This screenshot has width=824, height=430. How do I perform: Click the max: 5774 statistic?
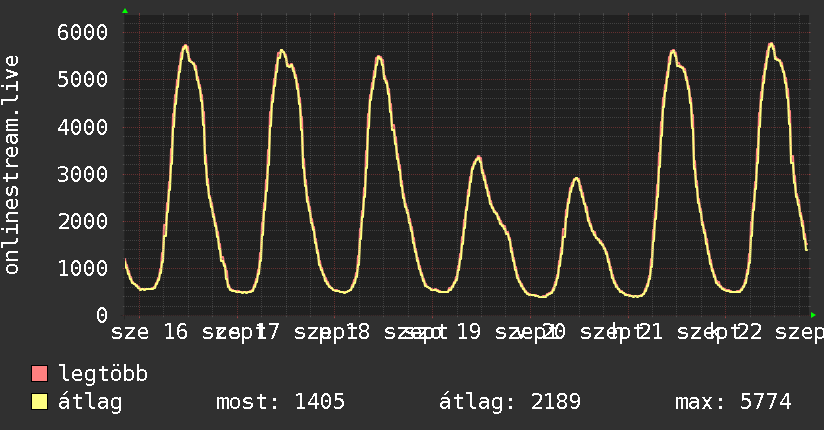coord(733,402)
